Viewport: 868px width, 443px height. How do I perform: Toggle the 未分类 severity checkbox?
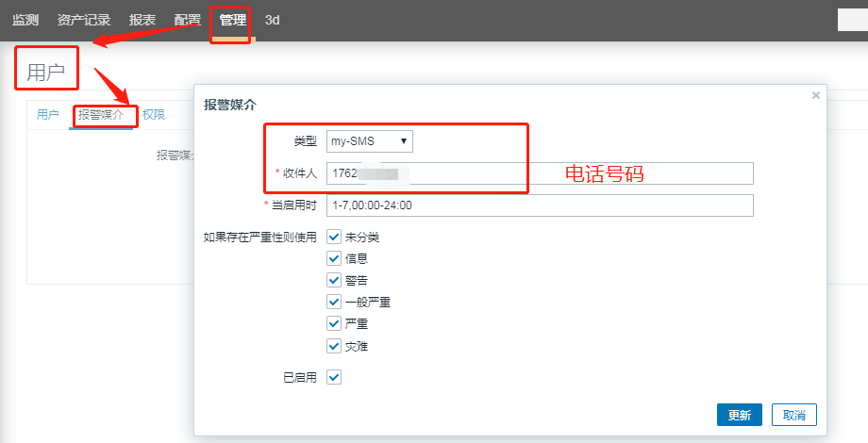pos(334,237)
